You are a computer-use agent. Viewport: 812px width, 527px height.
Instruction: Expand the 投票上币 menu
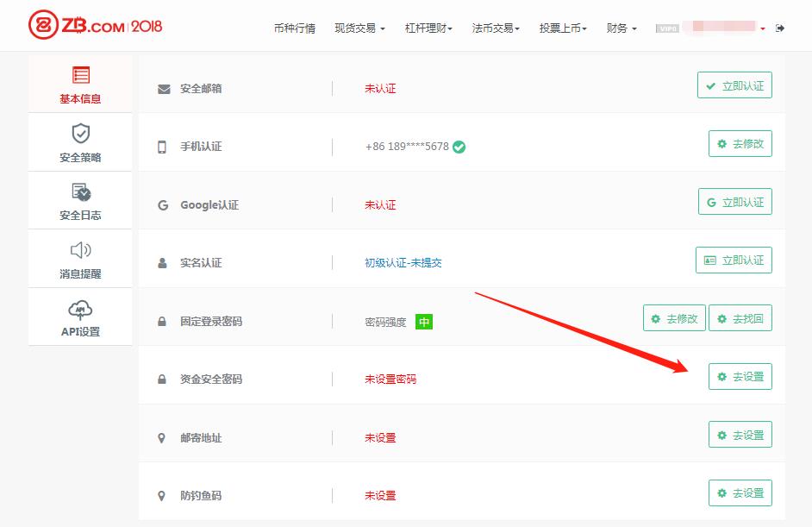pos(563,28)
